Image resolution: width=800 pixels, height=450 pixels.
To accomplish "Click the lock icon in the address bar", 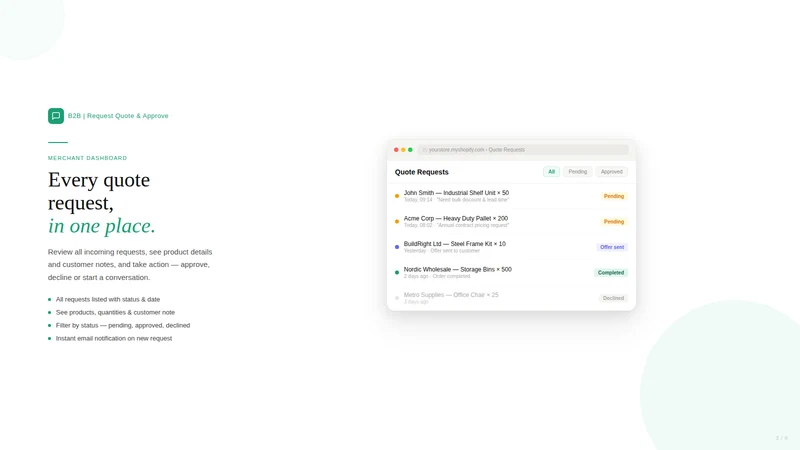I will 424,150.
